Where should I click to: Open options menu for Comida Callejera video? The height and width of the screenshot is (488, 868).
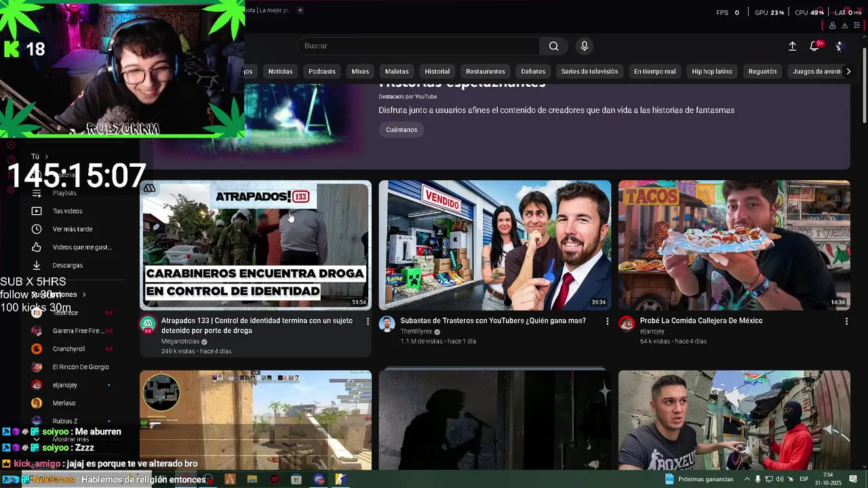tap(846, 321)
